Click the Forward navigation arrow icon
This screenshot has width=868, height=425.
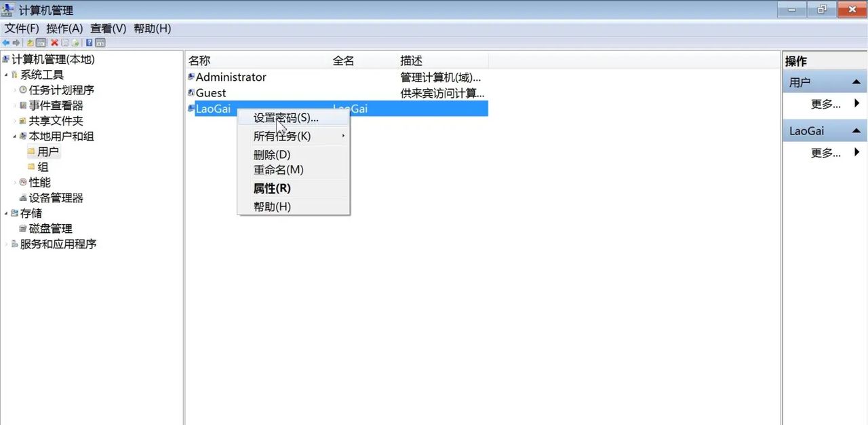(x=16, y=42)
